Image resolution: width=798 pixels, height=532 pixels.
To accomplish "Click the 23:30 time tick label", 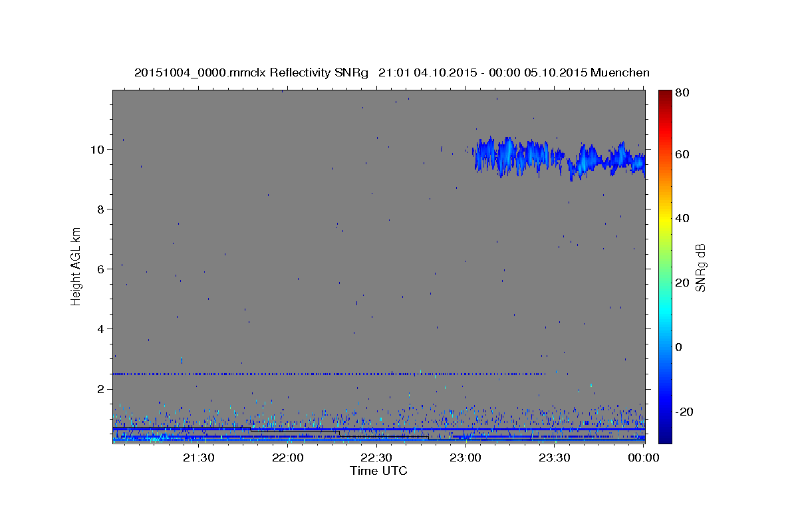I will [555, 458].
